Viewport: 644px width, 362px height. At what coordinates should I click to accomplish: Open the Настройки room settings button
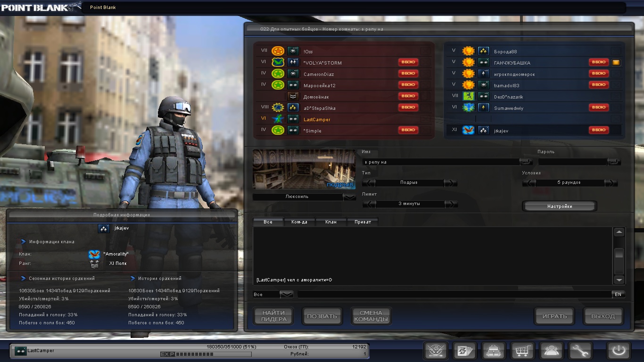(x=560, y=206)
